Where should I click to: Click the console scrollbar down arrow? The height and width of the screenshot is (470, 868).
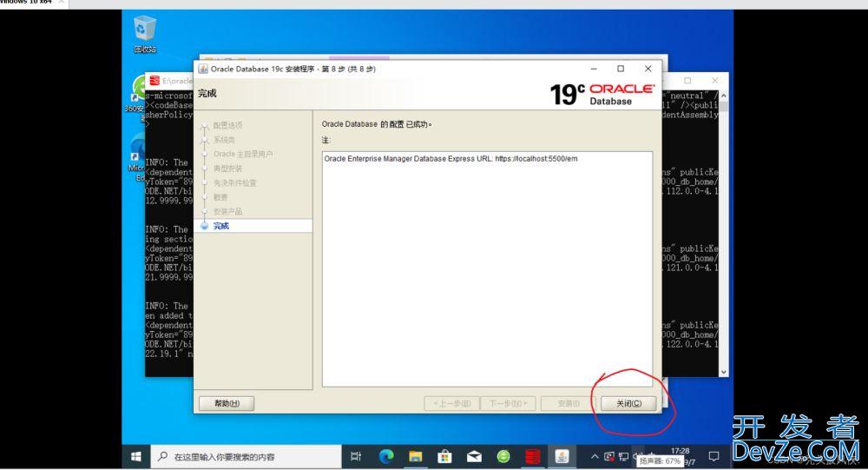pos(724,372)
